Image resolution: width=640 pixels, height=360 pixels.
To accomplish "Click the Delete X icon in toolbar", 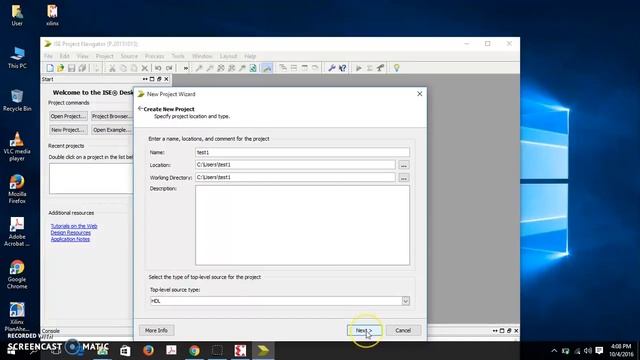I will tap(144, 68).
